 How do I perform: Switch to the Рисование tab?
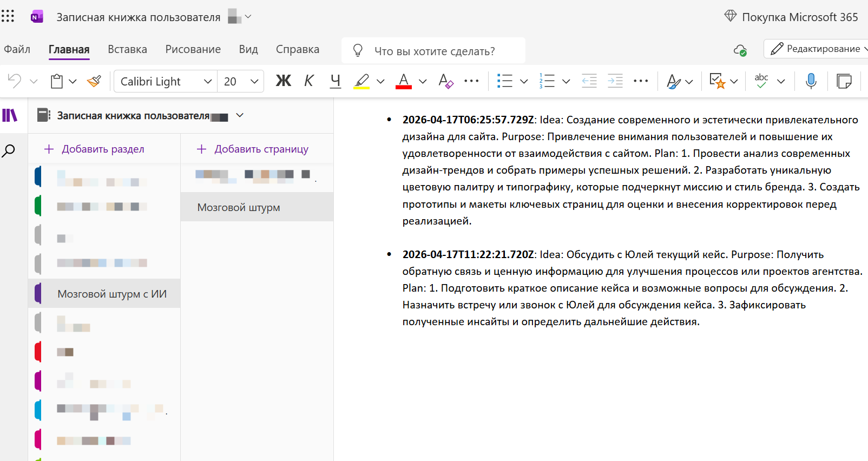click(x=193, y=49)
